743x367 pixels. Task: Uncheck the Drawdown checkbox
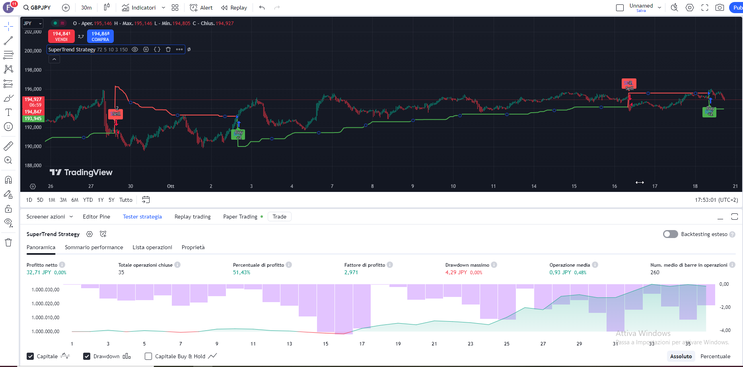(x=87, y=356)
